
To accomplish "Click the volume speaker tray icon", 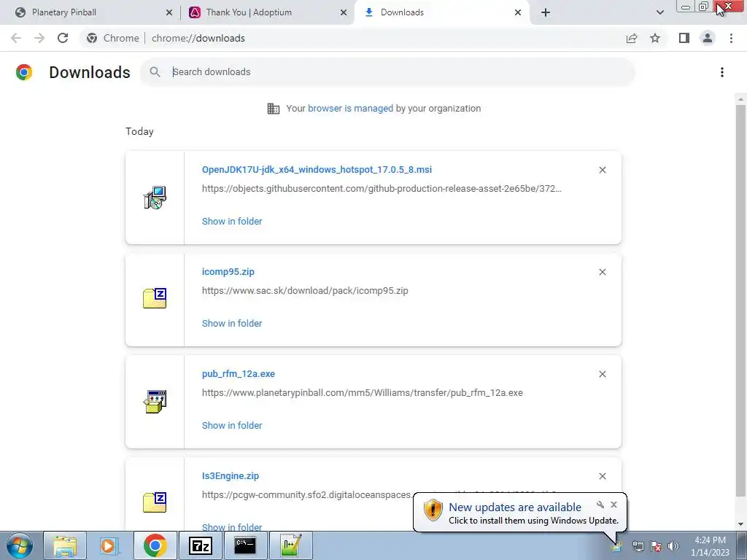I will 673,546.
